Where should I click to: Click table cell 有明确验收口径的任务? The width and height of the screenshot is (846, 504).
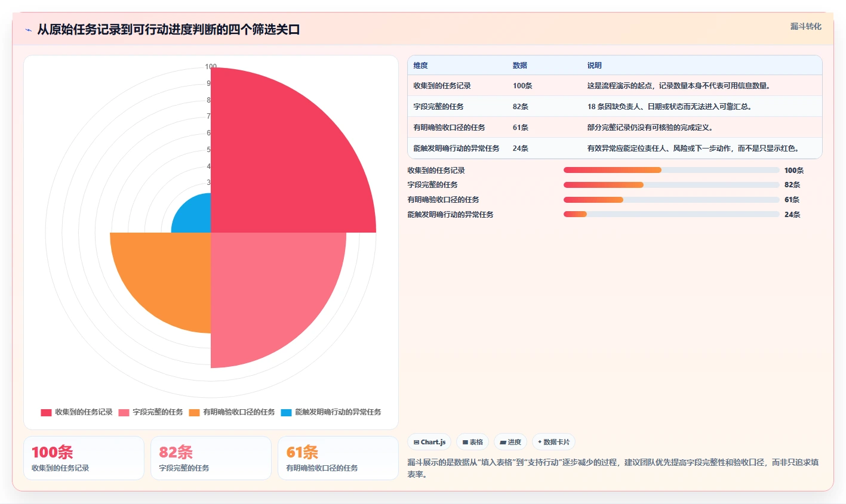[450, 128]
